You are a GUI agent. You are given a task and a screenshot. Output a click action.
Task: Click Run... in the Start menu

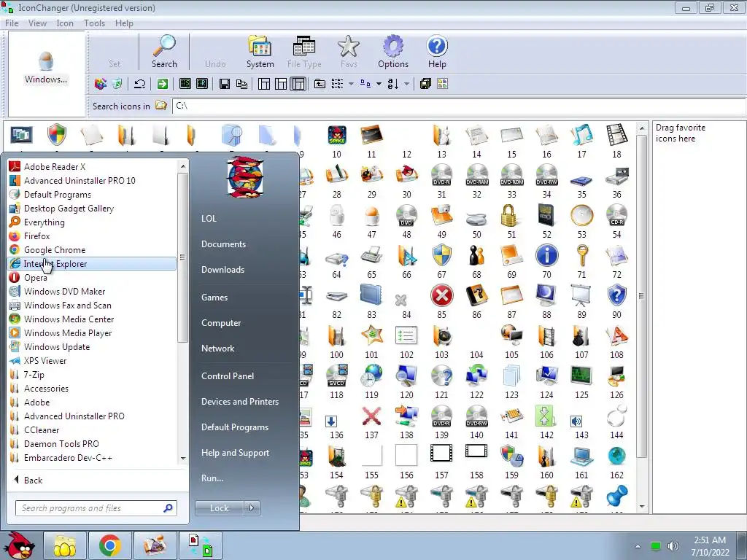212,478
